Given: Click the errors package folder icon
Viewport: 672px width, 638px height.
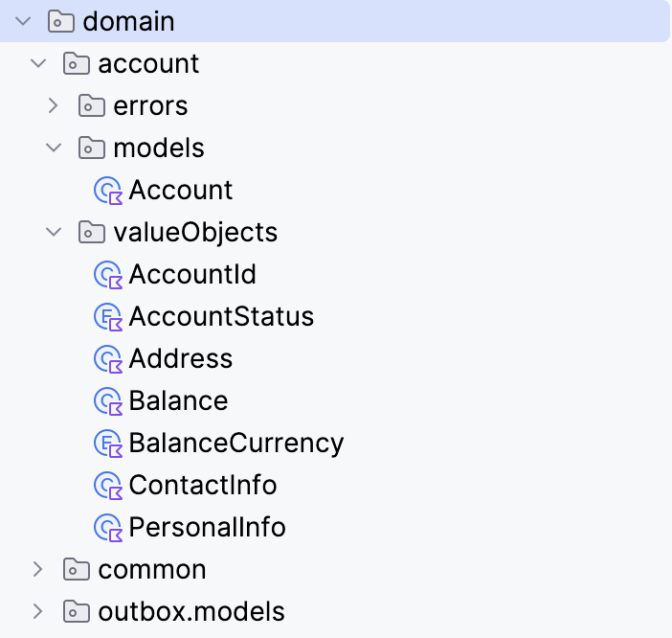Looking at the screenshot, I should pos(91,105).
